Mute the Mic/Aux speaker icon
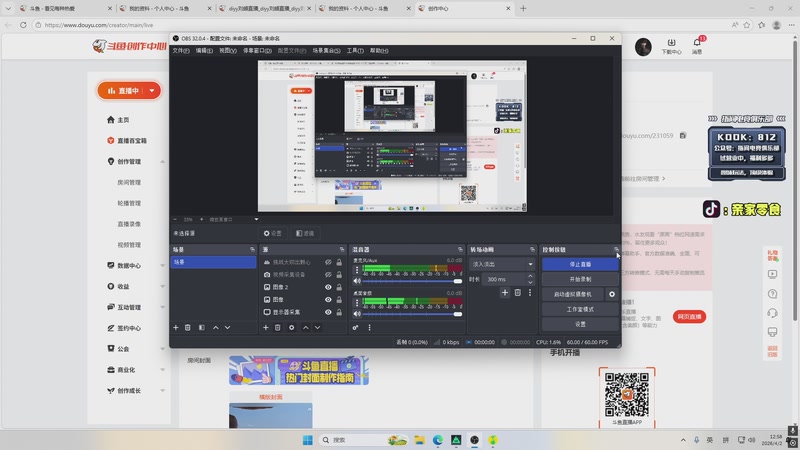800x450 pixels. 357,281
